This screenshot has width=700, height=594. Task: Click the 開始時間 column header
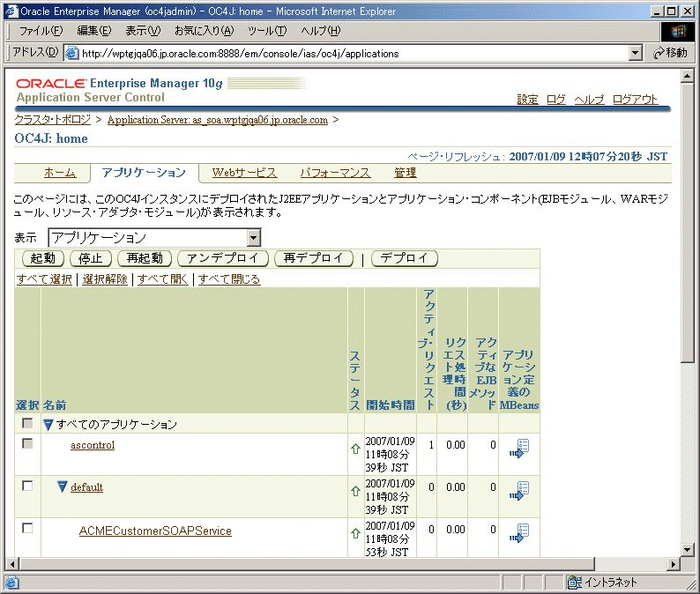391,405
